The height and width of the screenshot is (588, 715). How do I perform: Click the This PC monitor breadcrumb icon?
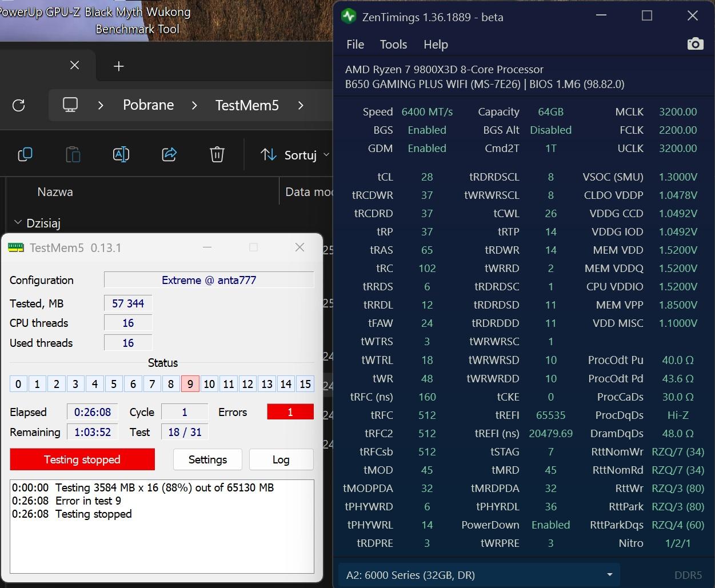click(70, 105)
